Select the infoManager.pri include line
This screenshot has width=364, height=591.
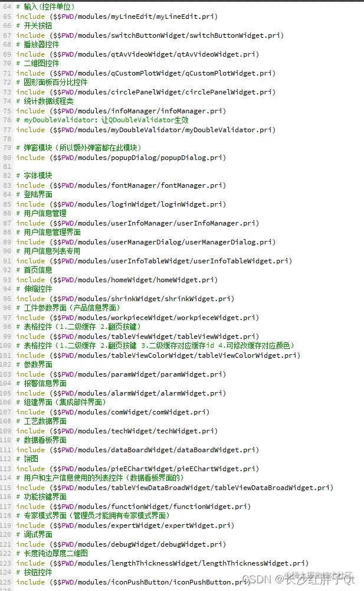coord(121,111)
